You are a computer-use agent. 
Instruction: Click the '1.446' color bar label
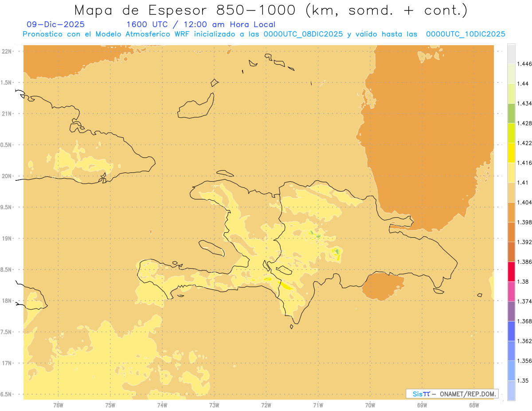point(524,64)
